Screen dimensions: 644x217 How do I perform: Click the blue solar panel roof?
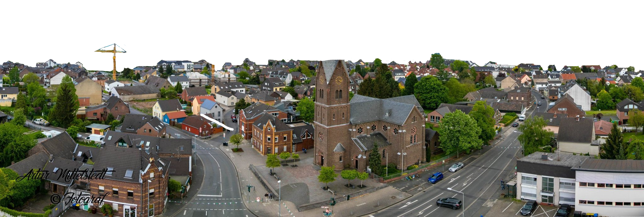click(x=208, y=104)
